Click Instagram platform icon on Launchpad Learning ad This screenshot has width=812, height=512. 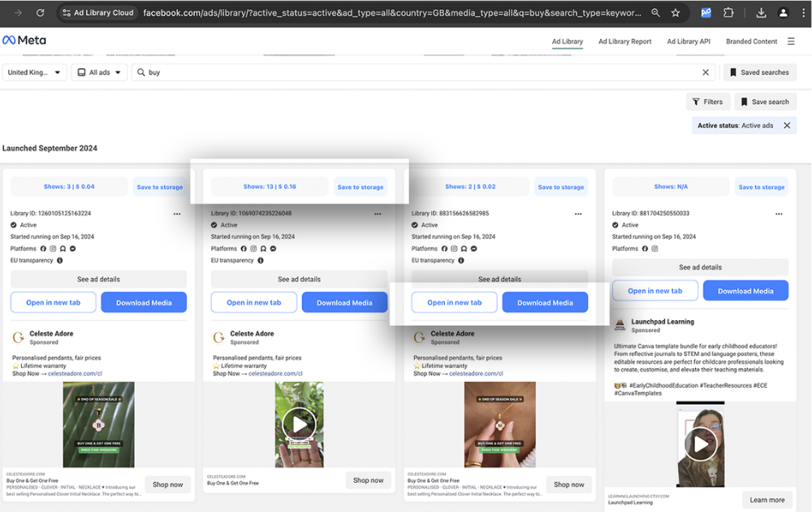click(x=654, y=248)
